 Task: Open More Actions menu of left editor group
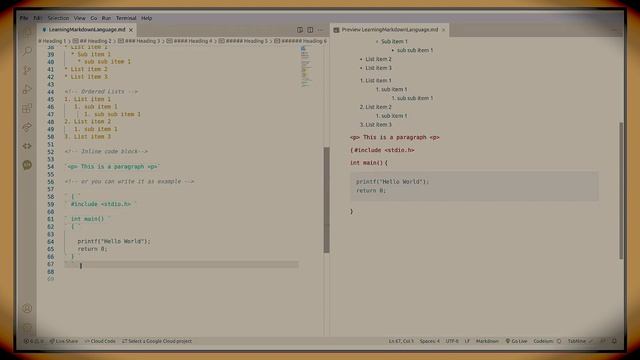(320, 30)
